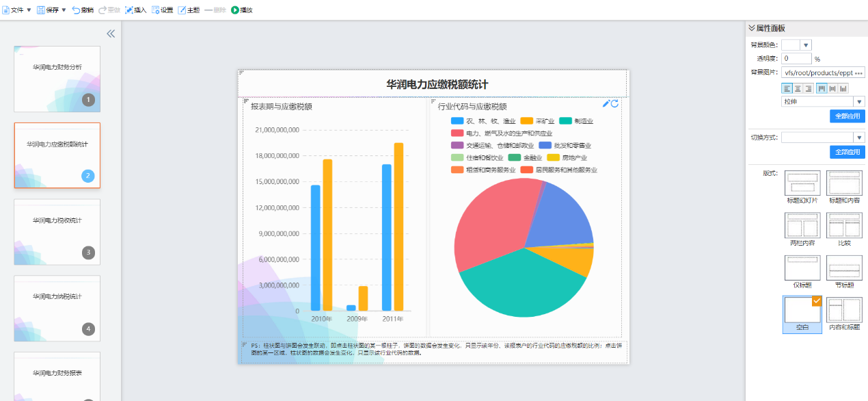Collapse the slide thumbnail panel
The image size is (868, 401).
[x=111, y=34]
